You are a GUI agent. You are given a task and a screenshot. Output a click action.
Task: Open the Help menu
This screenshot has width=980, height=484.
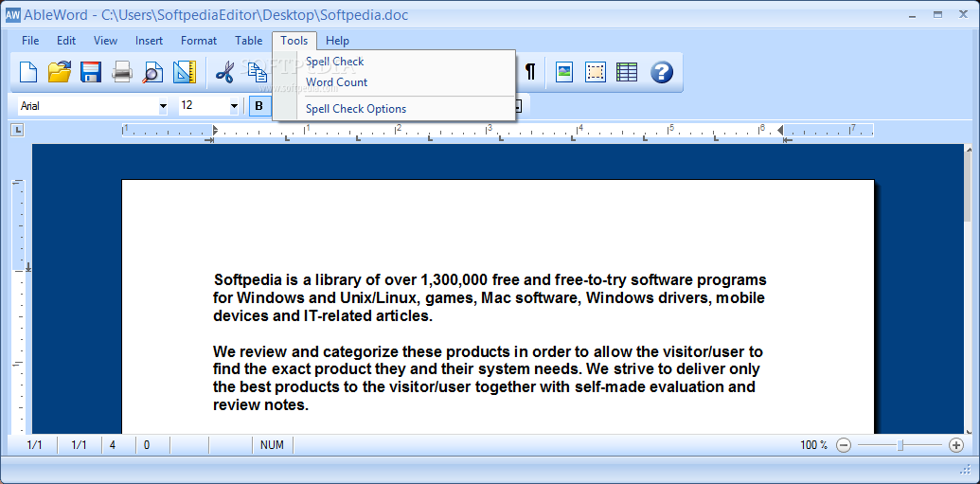coord(337,41)
